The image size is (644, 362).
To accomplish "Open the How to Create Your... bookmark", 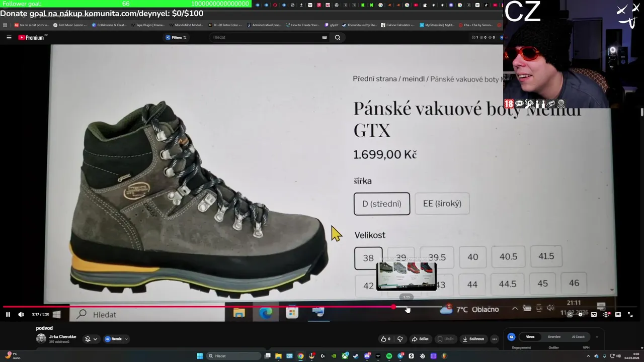I will [302, 25].
